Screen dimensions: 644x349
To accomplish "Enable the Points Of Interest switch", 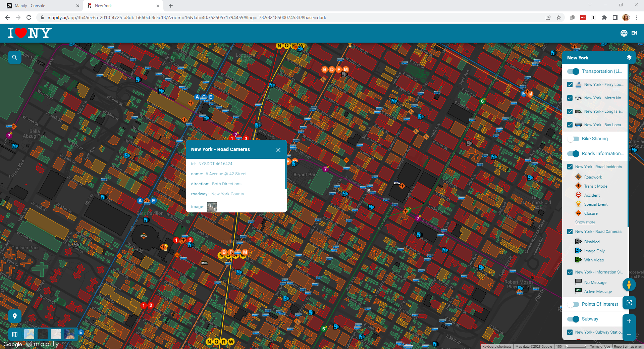I will tap(573, 304).
